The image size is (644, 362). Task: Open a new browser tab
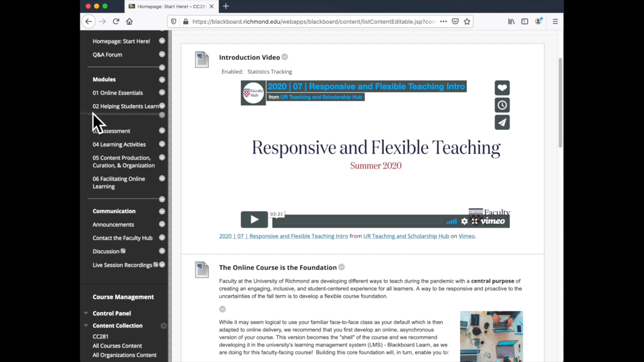pyautogui.click(x=226, y=6)
